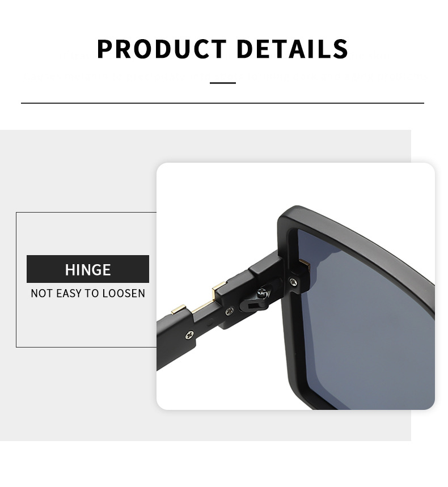This screenshot has width=448, height=487.
Task: Click the screw on the temple arm end
Action: [189, 335]
